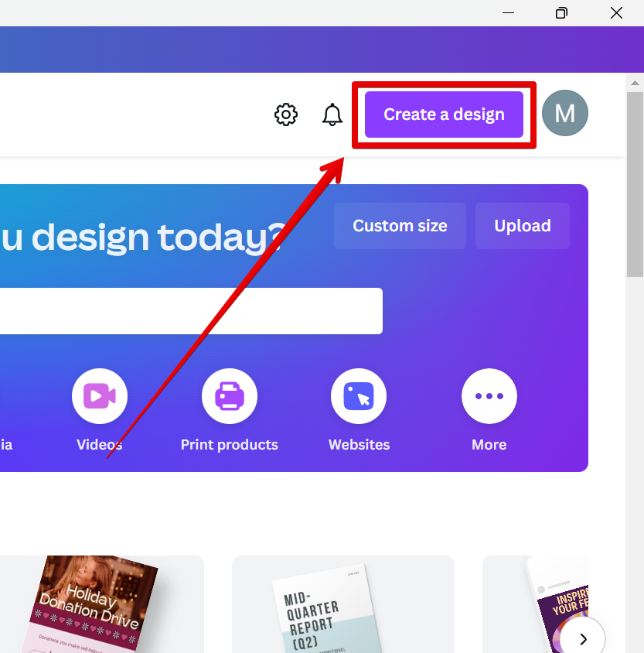Show next templates with carousel arrow
This screenshot has width=644, height=653.
(x=583, y=638)
